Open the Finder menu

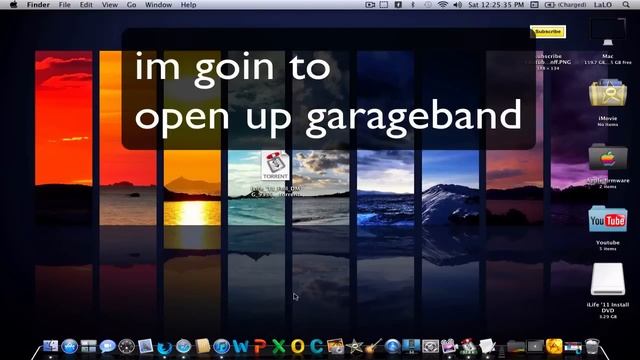click(x=38, y=4)
